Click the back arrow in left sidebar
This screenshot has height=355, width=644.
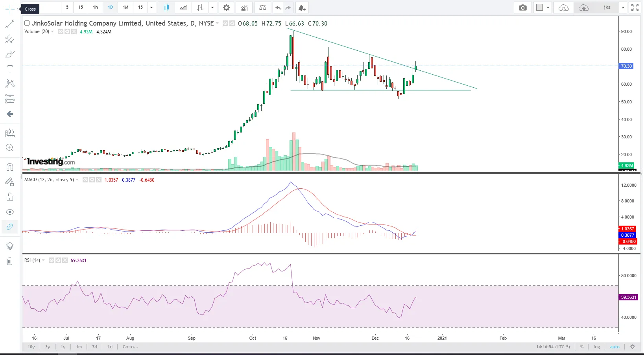[10, 114]
